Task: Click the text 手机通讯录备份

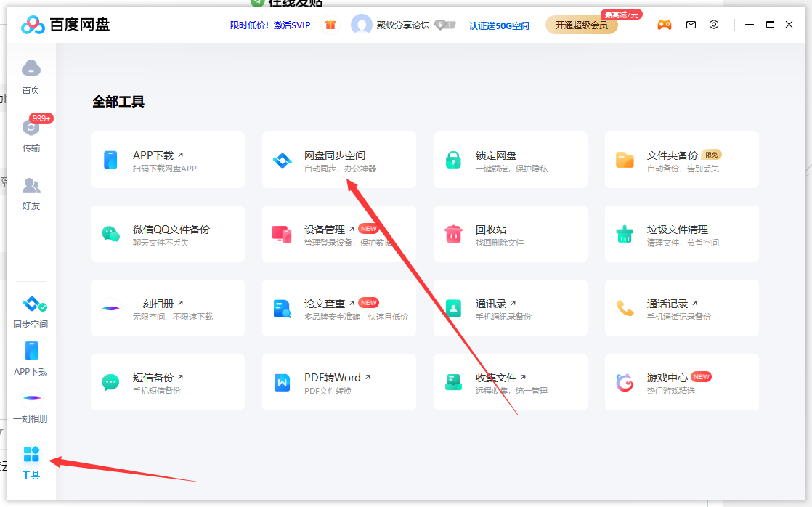Action: (x=503, y=317)
